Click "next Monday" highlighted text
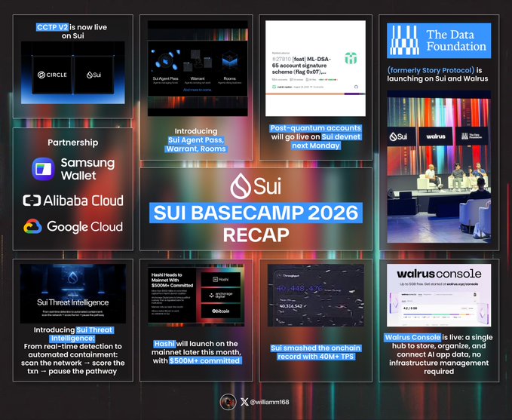Screen dimensions: 512x420 tap(316, 146)
